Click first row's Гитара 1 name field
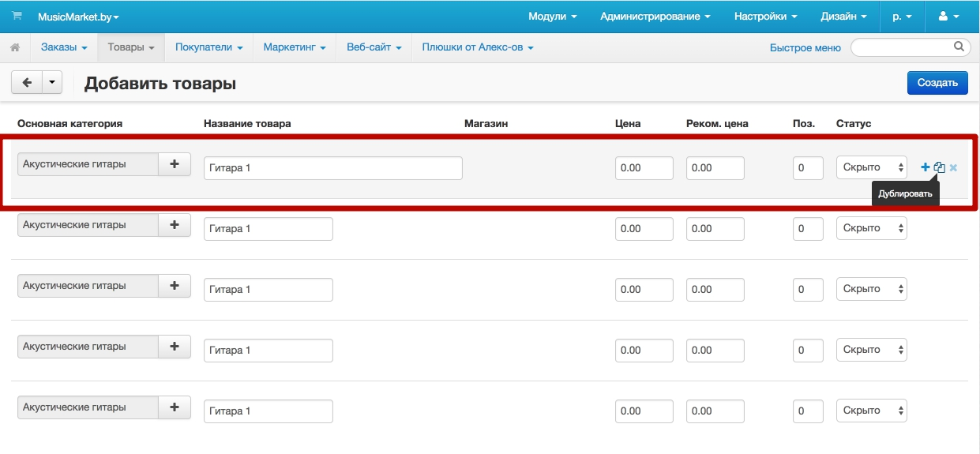The height and width of the screenshot is (454, 980). point(332,168)
